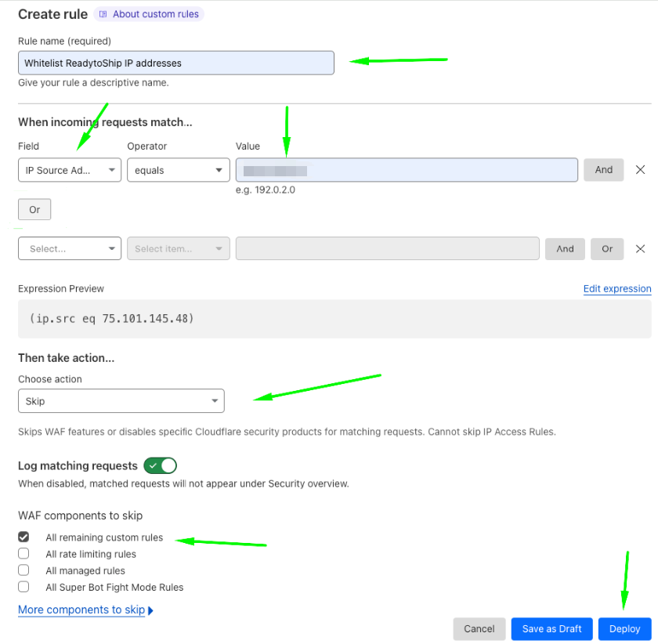Viewport: 658px width, 644px height.
Task: Remove the second empty condition row with X
Action: [640, 248]
